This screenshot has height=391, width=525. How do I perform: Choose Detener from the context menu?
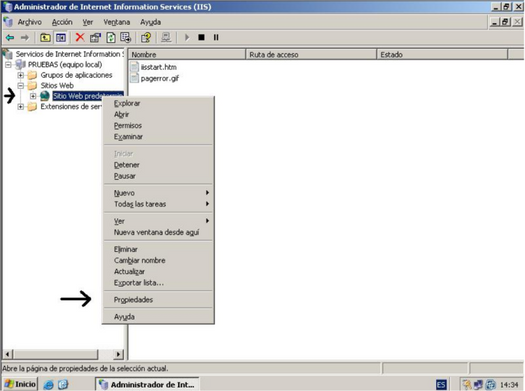pyautogui.click(x=158, y=165)
